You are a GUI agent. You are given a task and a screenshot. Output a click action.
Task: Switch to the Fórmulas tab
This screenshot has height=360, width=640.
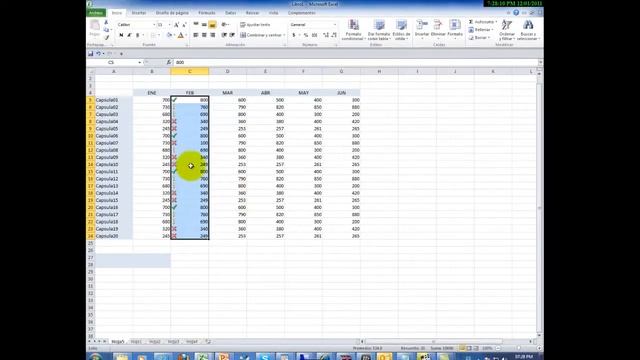tap(207, 13)
